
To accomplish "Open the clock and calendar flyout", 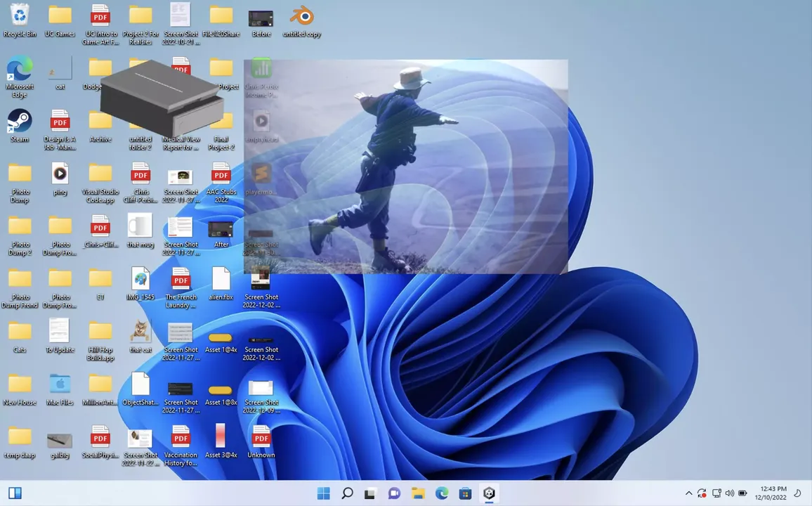I will [x=773, y=493].
